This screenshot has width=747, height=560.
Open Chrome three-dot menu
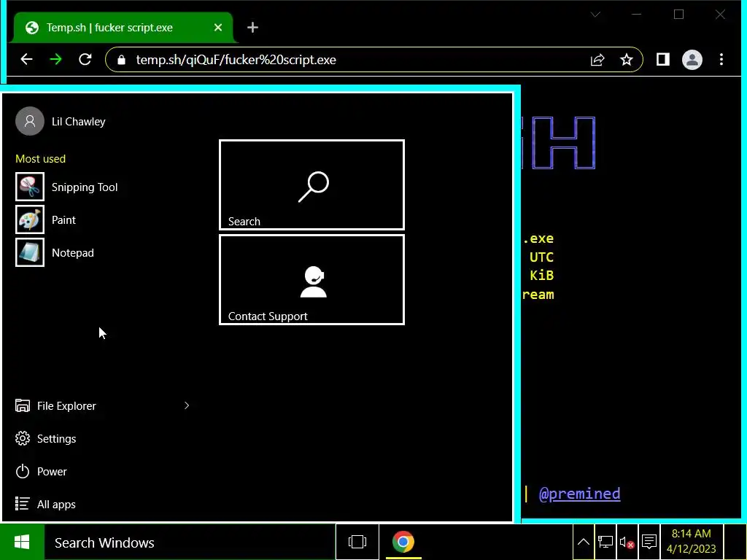click(x=721, y=60)
